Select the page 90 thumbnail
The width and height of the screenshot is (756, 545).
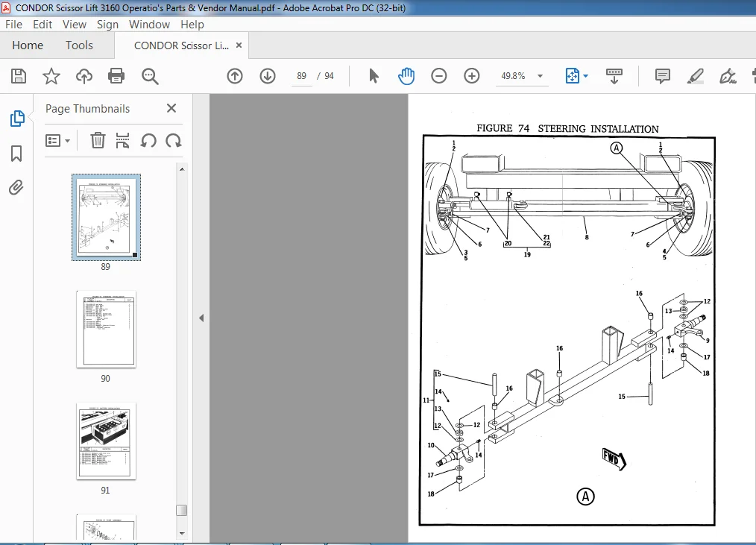point(106,330)
